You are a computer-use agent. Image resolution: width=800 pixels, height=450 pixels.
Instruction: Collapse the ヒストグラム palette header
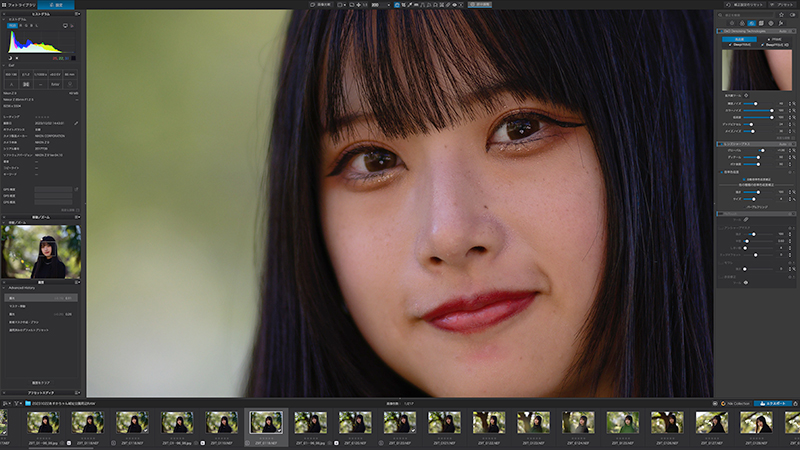click(x=41, y=14)
